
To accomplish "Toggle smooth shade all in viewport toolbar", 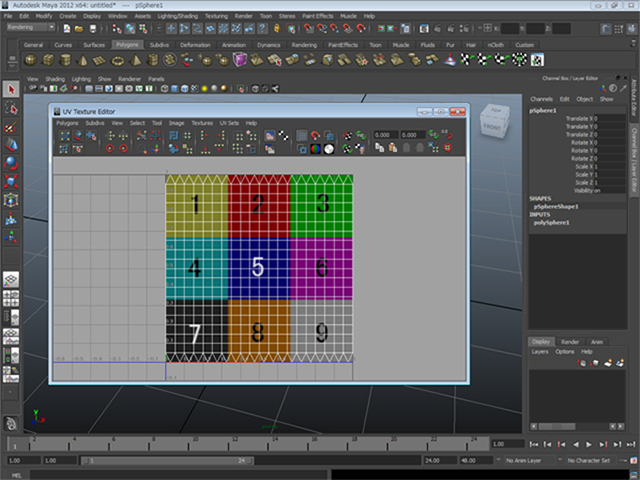I will coord(175,89).
